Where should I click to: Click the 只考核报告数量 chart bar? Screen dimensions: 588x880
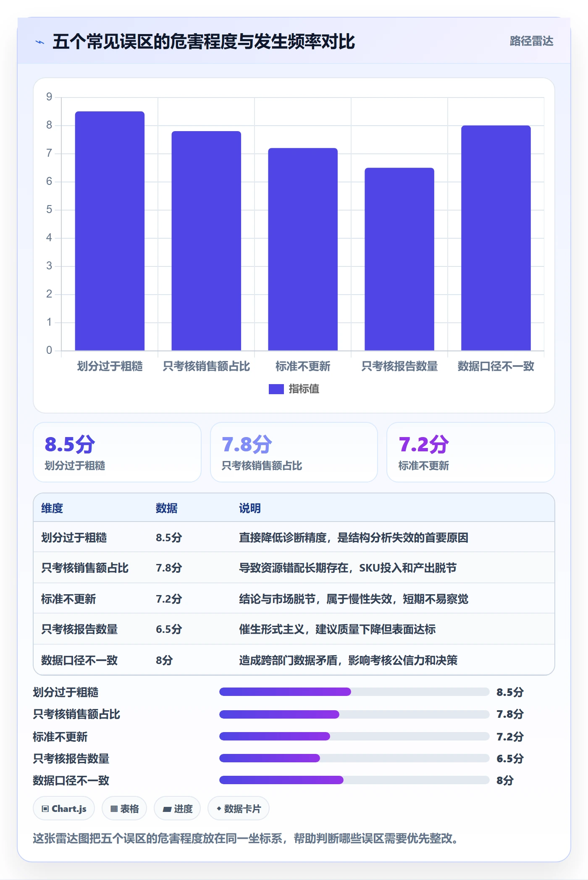(x=399, y=259)
